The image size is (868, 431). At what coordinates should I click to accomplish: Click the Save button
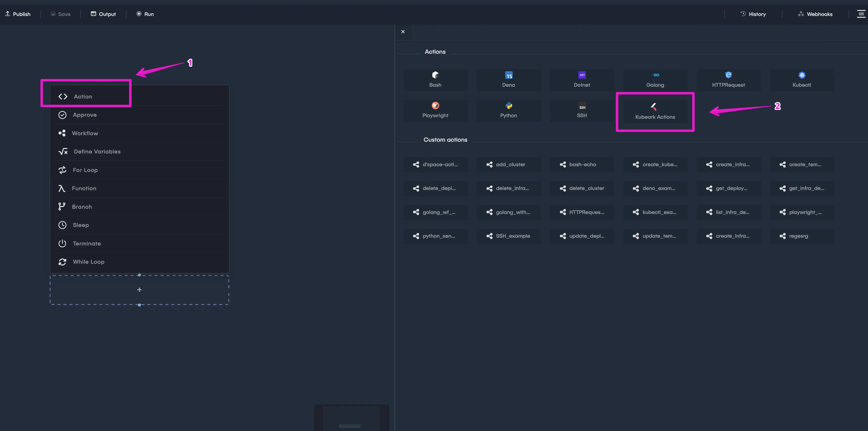(61, 14)
